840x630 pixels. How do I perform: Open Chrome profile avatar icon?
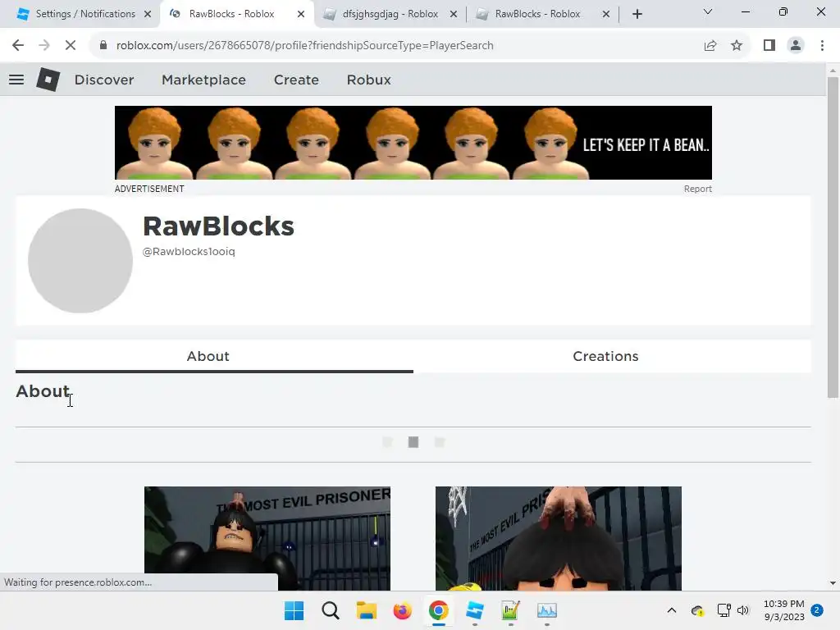(x=796, y=46)
